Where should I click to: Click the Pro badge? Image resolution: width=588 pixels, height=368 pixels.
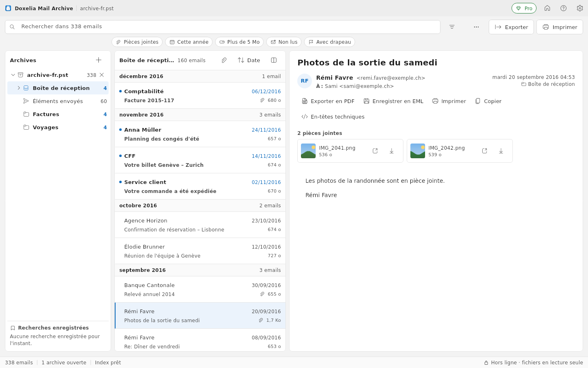pyautogui.click(x=524, y=8)
